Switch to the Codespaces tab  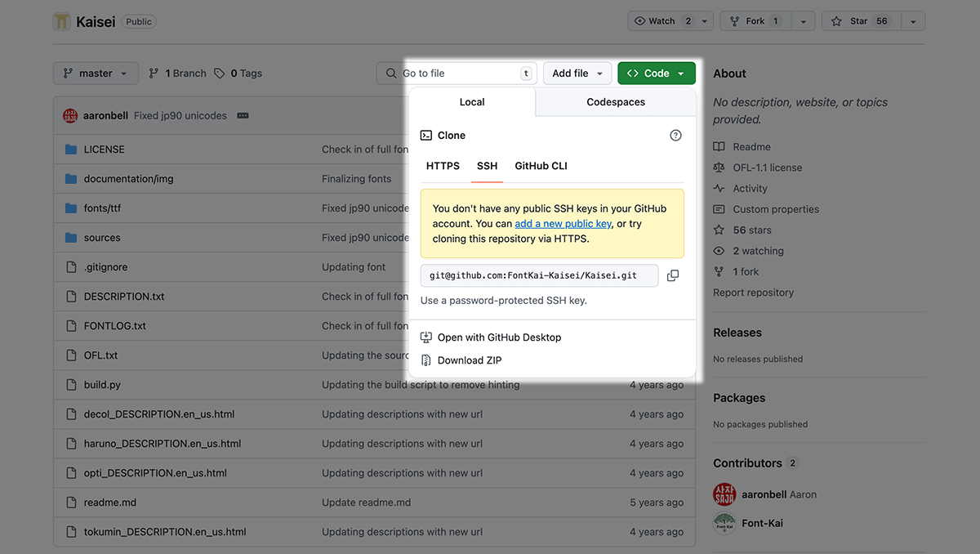pyautogui.click(x=616, y=102)
